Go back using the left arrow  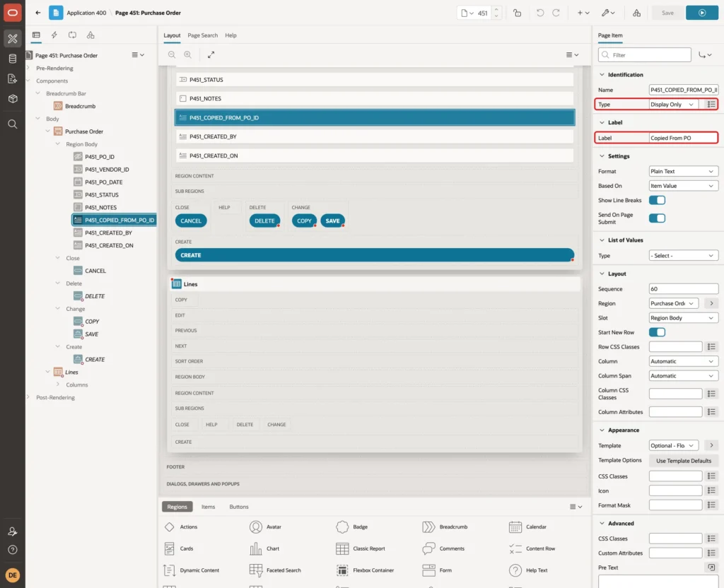pyautogui.click(x=38, y=13)
